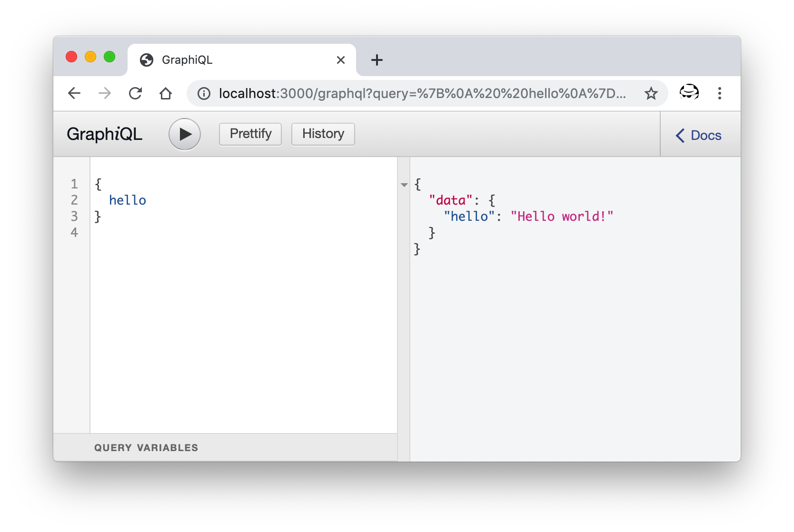The width and height of the screenshot is (794, 532).
Task: Open the browser three-dot menu
Action: pyautogui.click(x=720, y=93)
